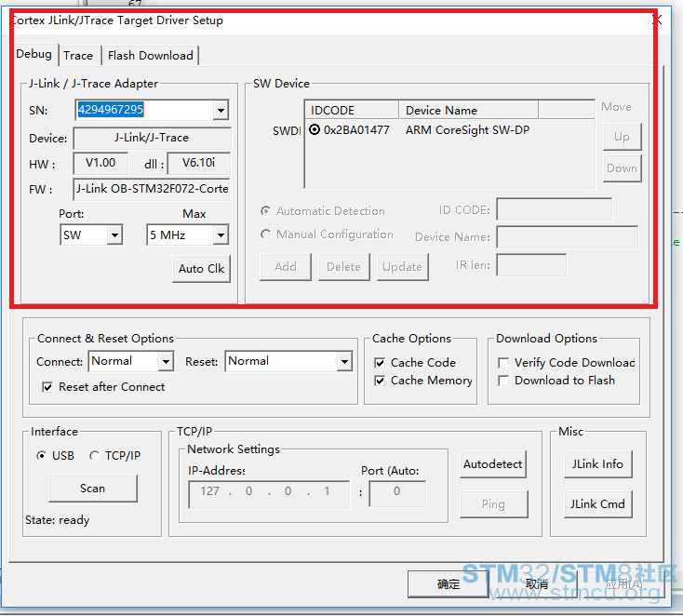Click the FW J-Link OB-STM32F072 field
The width and height of the screenshot is (683, 616).
(152, 189)
